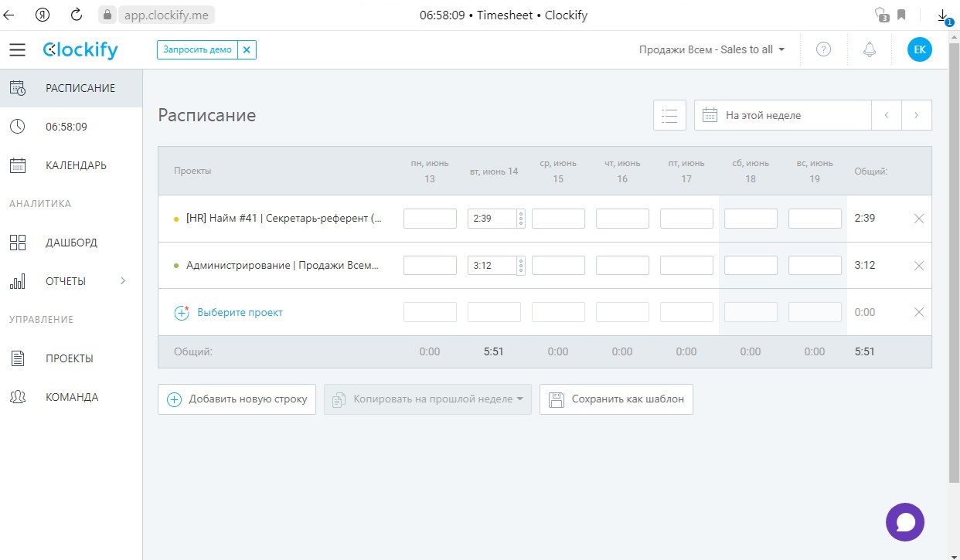Click Добавить новую строку button
Screen dimensions: 960x560
click(x=237, y=399)
